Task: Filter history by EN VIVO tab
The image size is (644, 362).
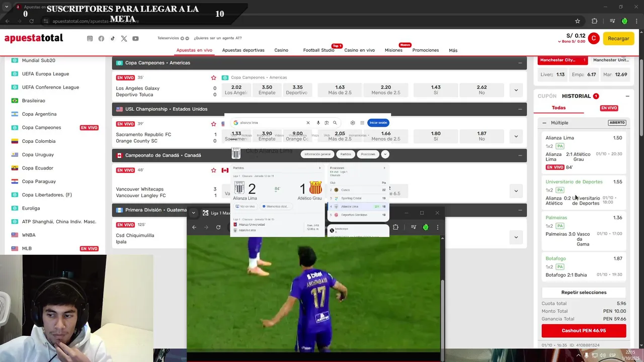Action: tap(609, 108)
